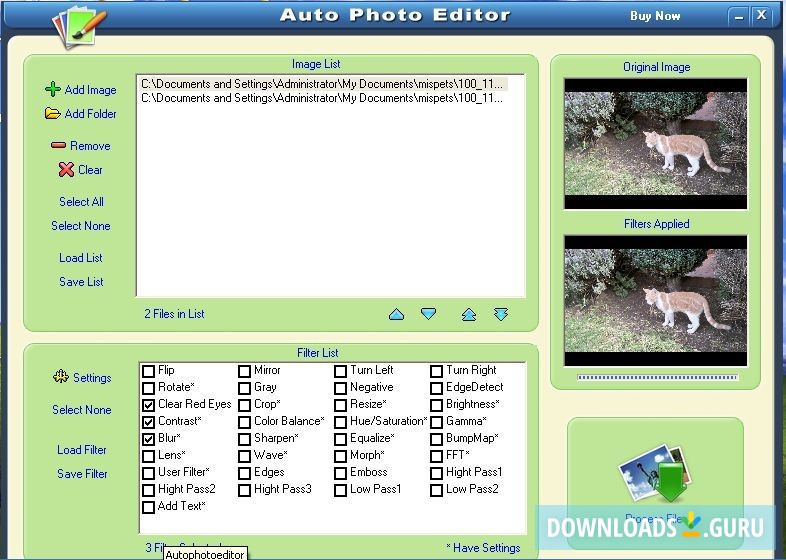Enable the Hight Pass1 filter
The image size is (786, 560).
437,473
